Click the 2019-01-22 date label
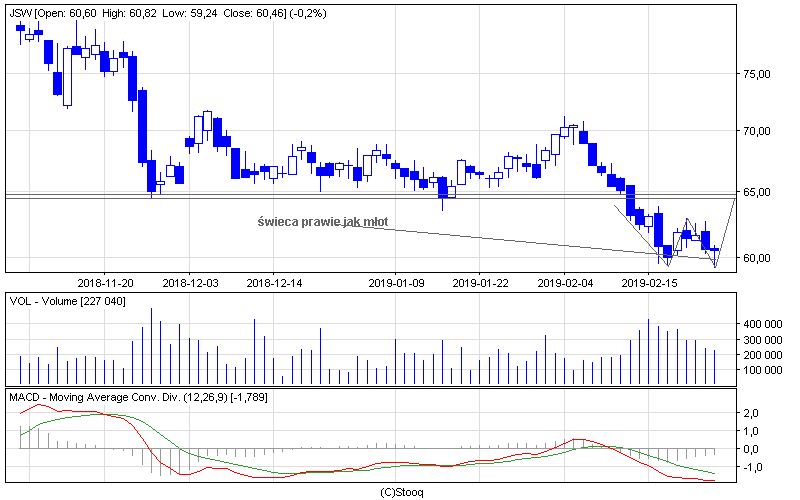Viewport: 800px width, 500px height. point(481,283)
